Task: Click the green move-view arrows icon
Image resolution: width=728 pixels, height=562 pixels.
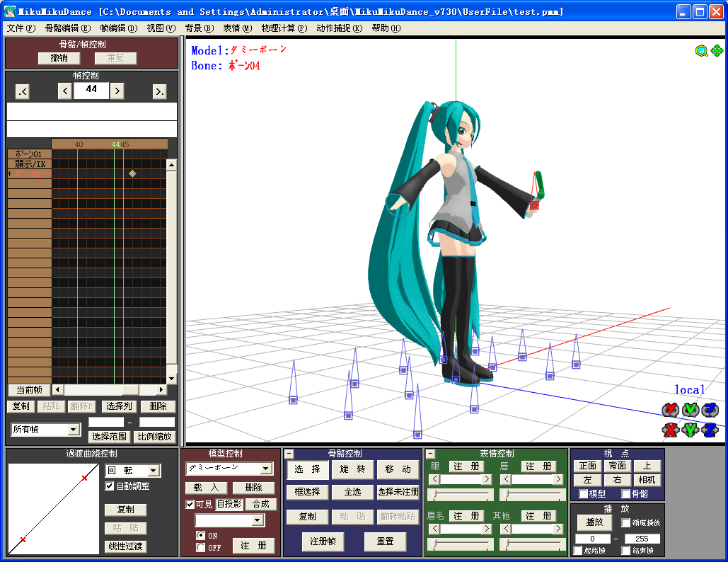Action: pyautogui.click(x=717, y=50)
